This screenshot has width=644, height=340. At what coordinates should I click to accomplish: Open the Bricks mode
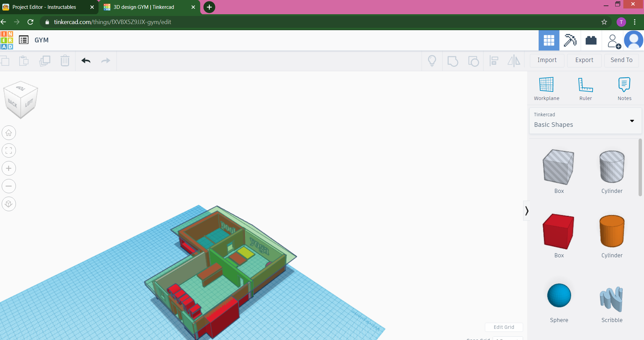tap(591, 40)
